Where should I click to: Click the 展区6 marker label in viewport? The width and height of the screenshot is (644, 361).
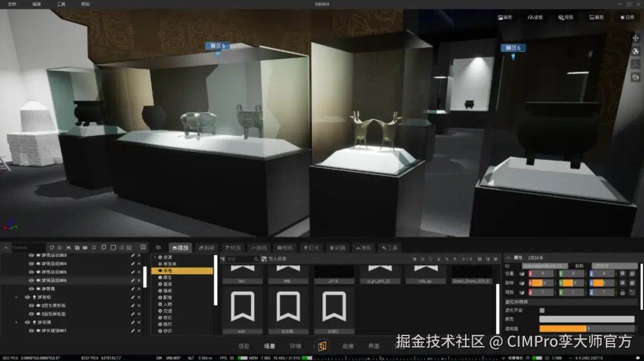click(x=513, y=48)
